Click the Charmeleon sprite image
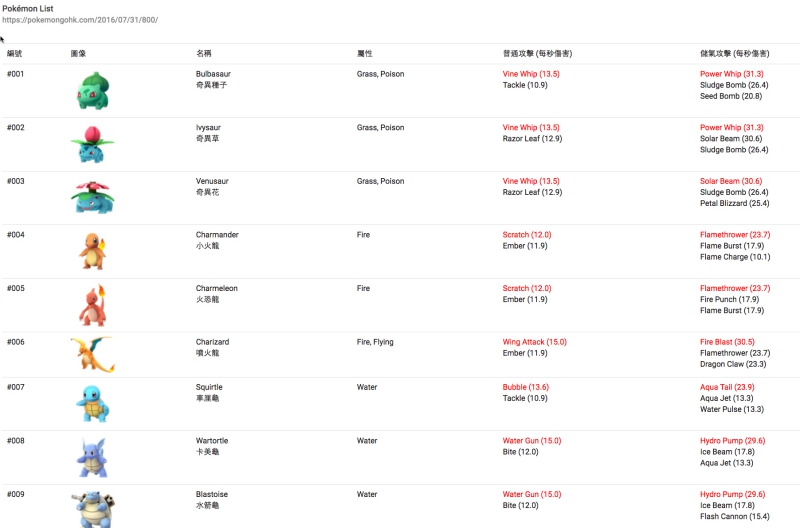This screenshot has height=528, width=800. (x=92, y=304)
